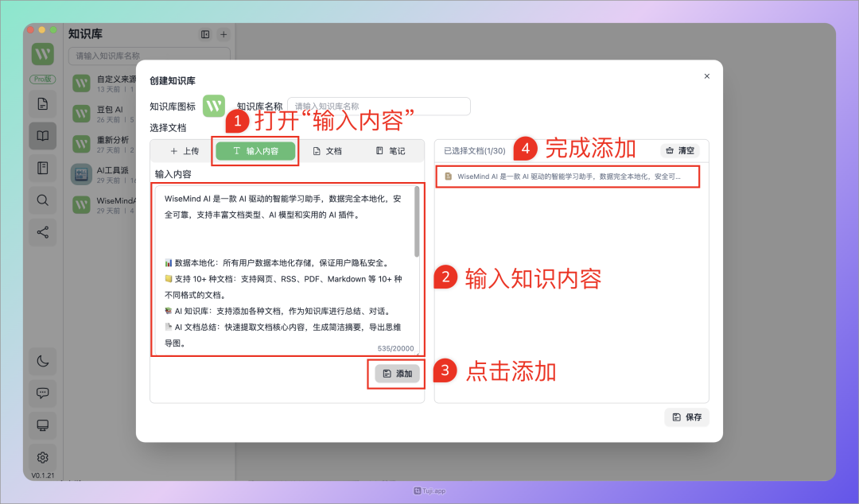Switch to the 文档 tab
This screenshot has width=859, height=504.
click(x=327, y=151)
